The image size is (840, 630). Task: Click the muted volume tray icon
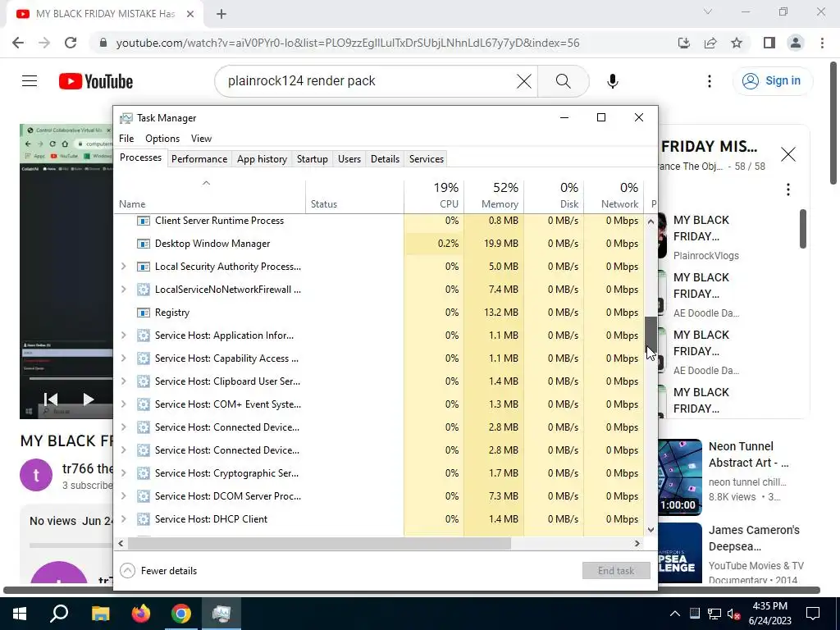(x=733, y=614)
